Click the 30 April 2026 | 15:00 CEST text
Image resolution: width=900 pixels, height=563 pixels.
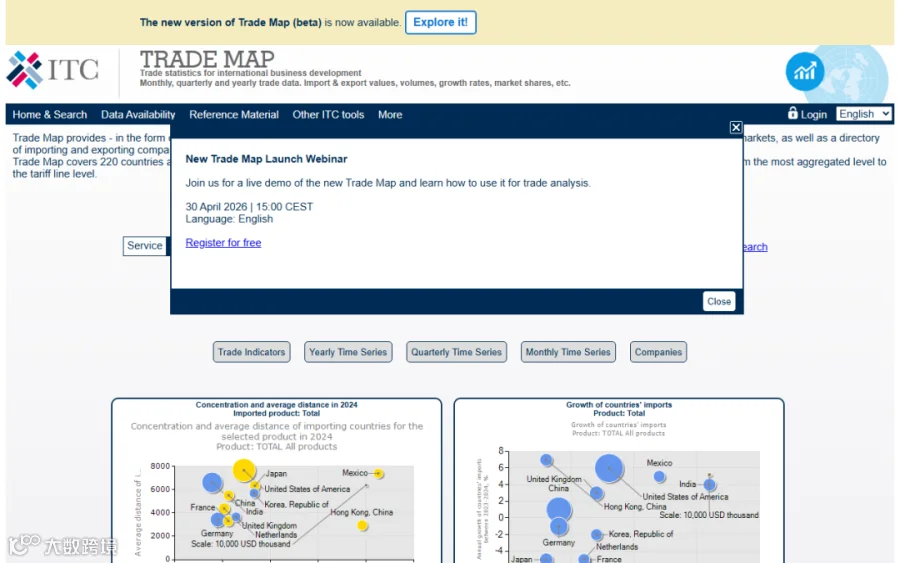click(x=249, y=207)
